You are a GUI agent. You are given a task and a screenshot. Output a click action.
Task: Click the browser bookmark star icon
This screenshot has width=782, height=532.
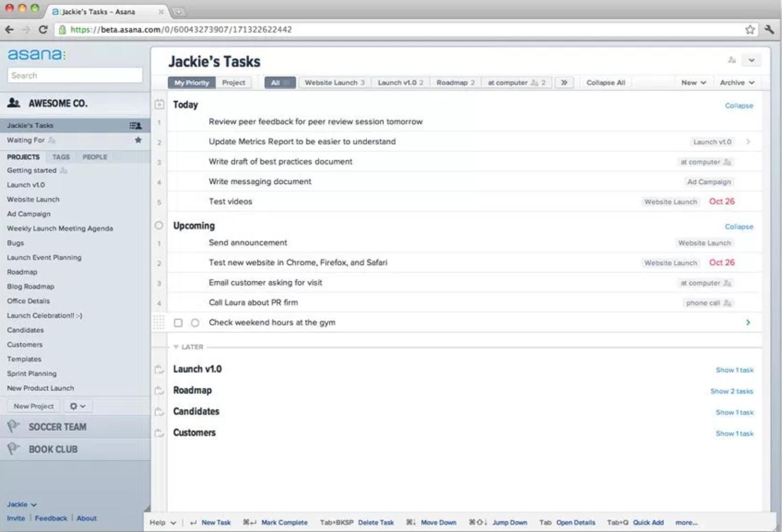[x=750, y=30]
